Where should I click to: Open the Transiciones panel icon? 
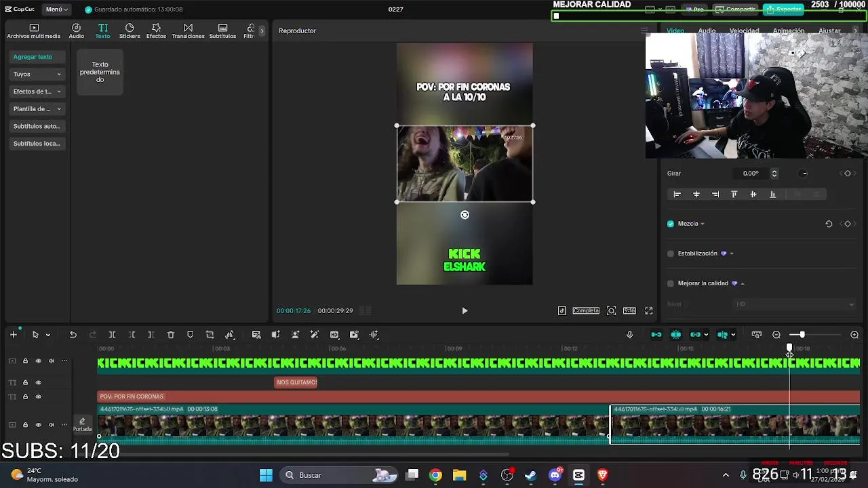(x=188, y=30)
